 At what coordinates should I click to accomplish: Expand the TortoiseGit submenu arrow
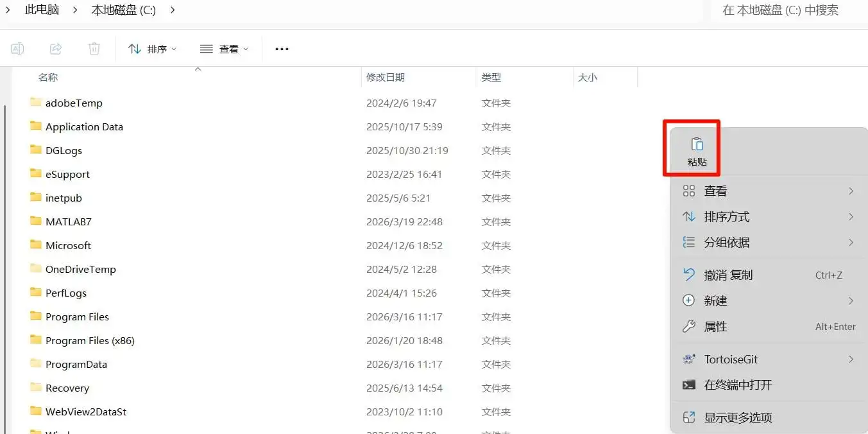coord(851,360)
